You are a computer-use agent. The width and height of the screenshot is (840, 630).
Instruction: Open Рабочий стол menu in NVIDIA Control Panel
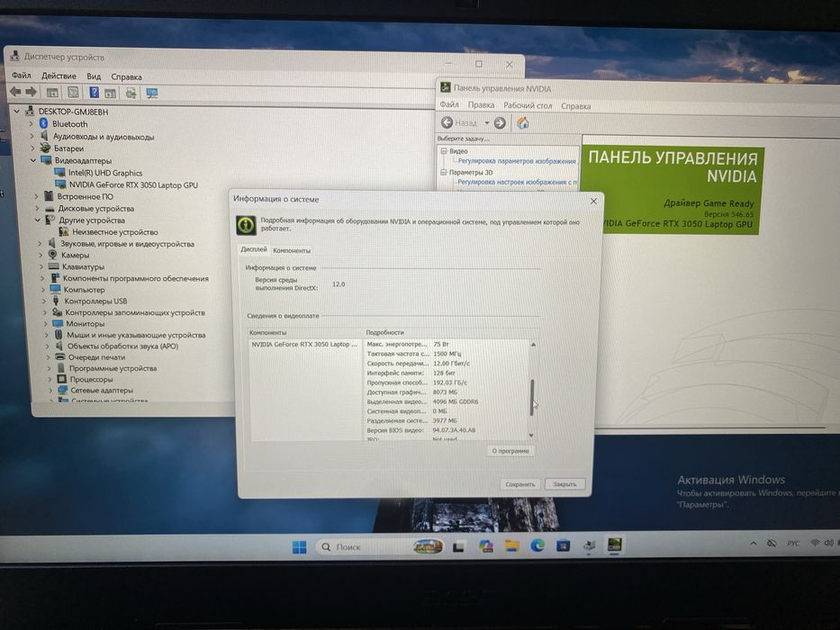tap(528, 105)
